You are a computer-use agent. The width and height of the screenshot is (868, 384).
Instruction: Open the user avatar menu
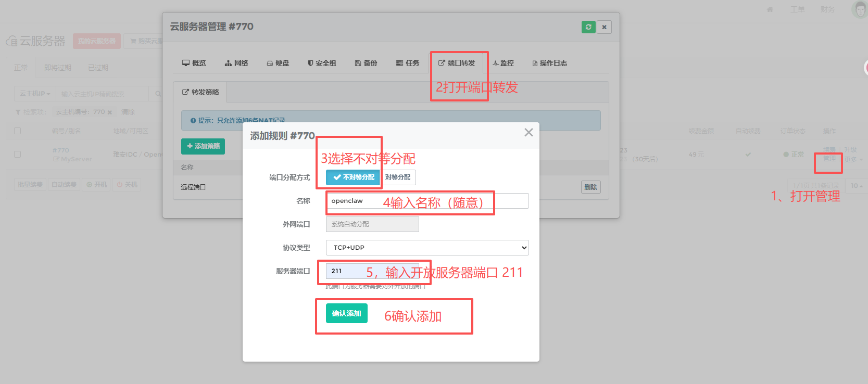(x=860, y=9)
